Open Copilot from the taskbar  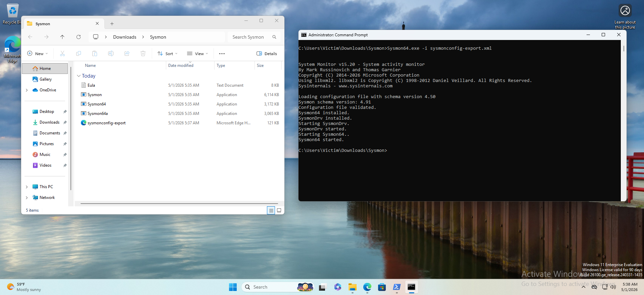pyautogui.click(x=337, y=287)
